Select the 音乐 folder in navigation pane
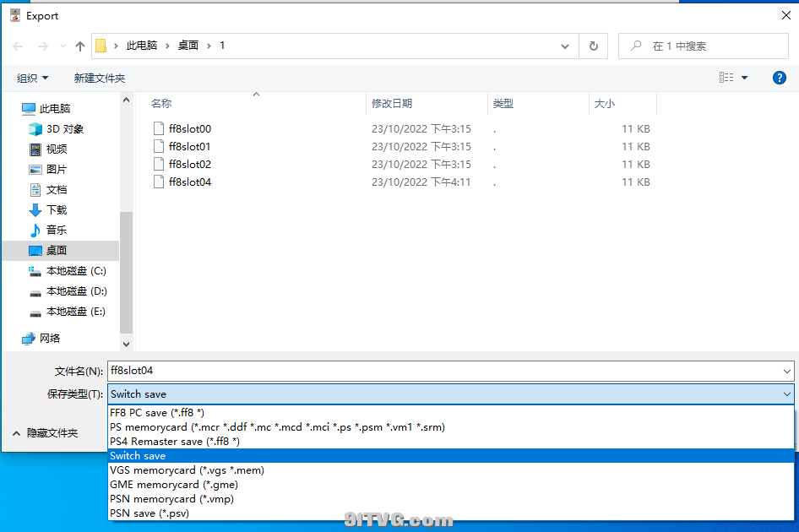 (56, 231)
